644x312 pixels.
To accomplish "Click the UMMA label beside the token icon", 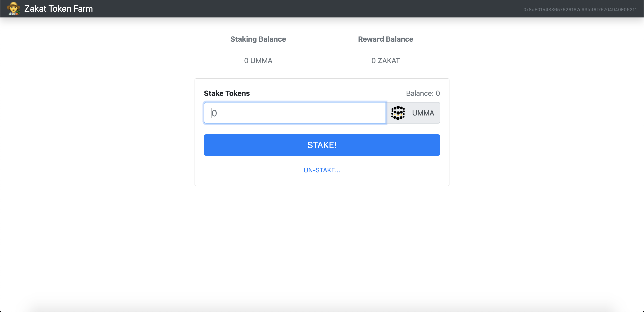I will (x=423, y=113).
